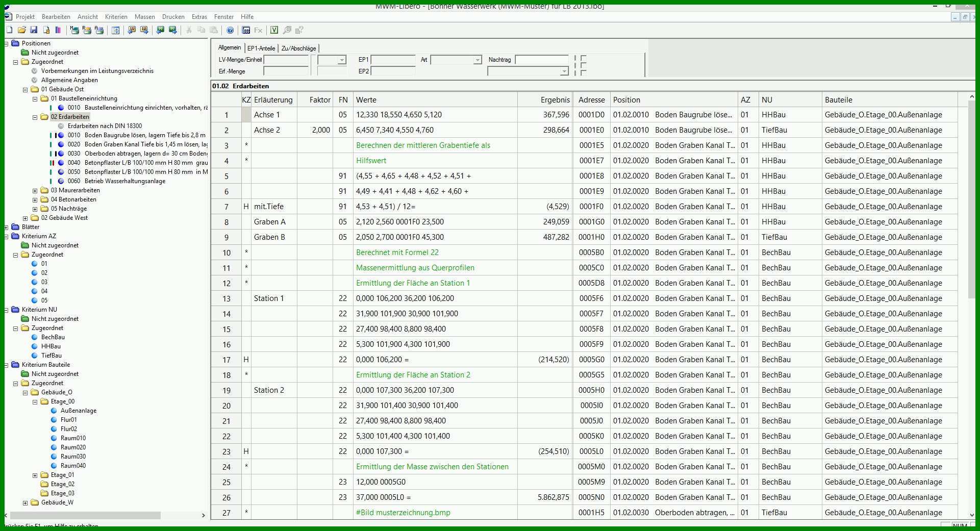Image resolution: width=980 pixels, height=531 pixels.
Task: Tick the lowest checkbox beside the Nachtrag field
Action: (584, 72)
